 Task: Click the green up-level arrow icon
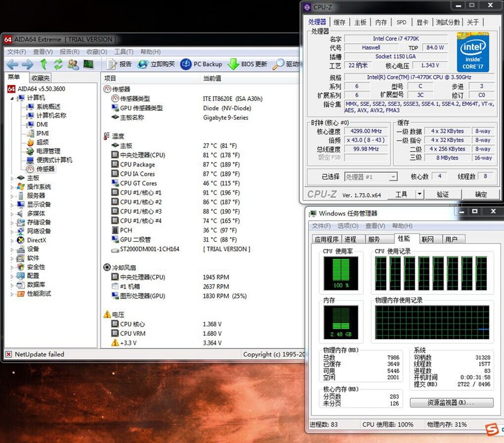tap(43, 64)
